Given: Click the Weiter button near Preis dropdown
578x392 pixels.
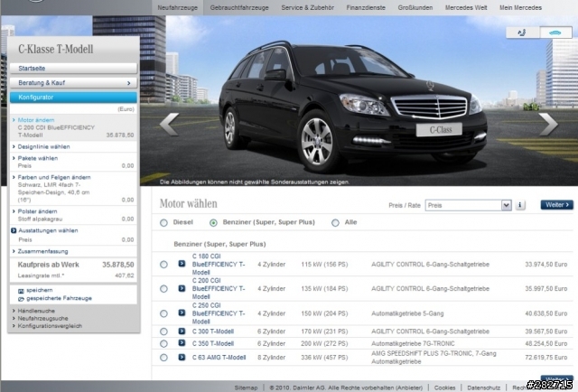Looking at the screenshot, I should point(556,205).
